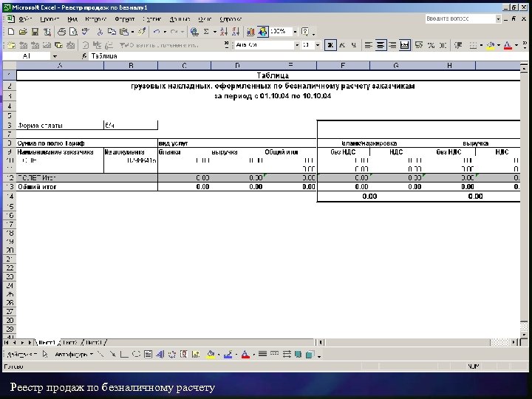
Task: Open the Справка menu
Action: [231, 19]
